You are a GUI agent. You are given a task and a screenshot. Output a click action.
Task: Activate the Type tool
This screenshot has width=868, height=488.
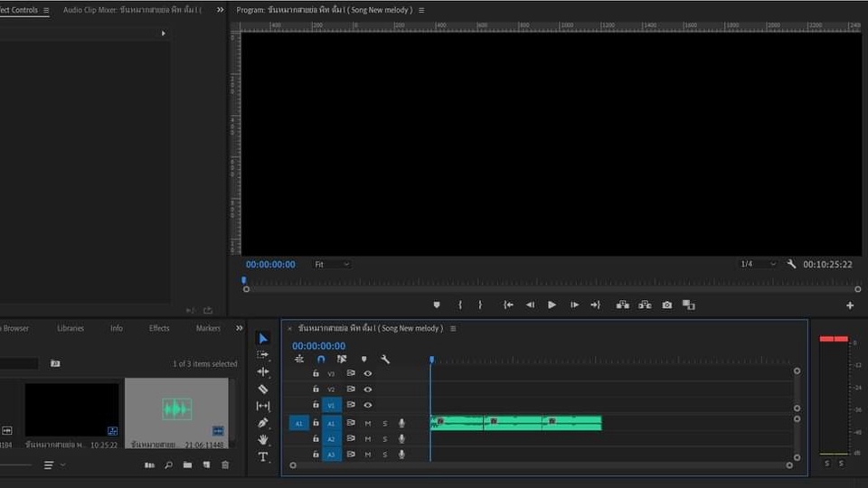point(263,456)
